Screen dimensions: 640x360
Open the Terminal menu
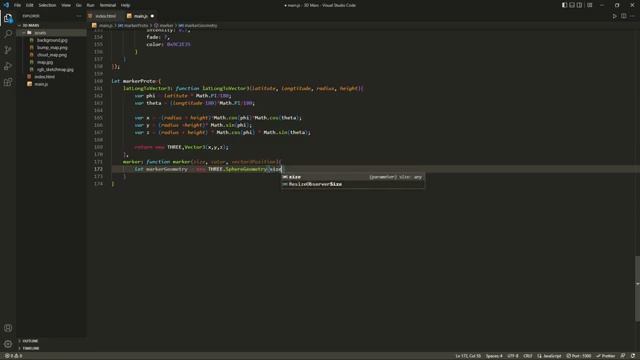(x=108, y=5)
